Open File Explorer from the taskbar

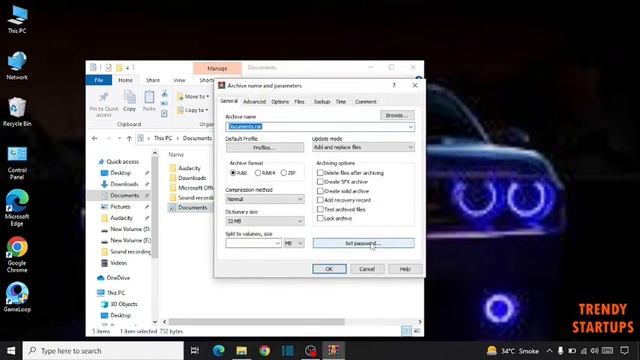(x=242, y=351)
